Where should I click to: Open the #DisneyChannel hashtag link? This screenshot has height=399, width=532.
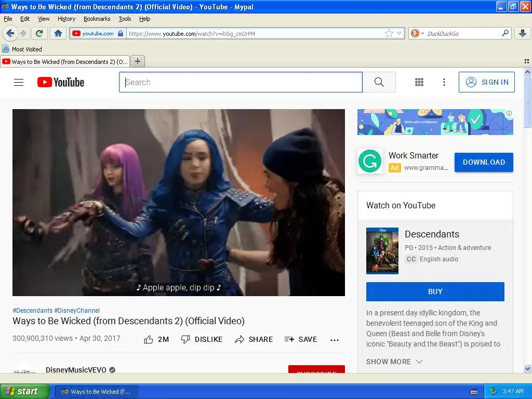[77, 311]
